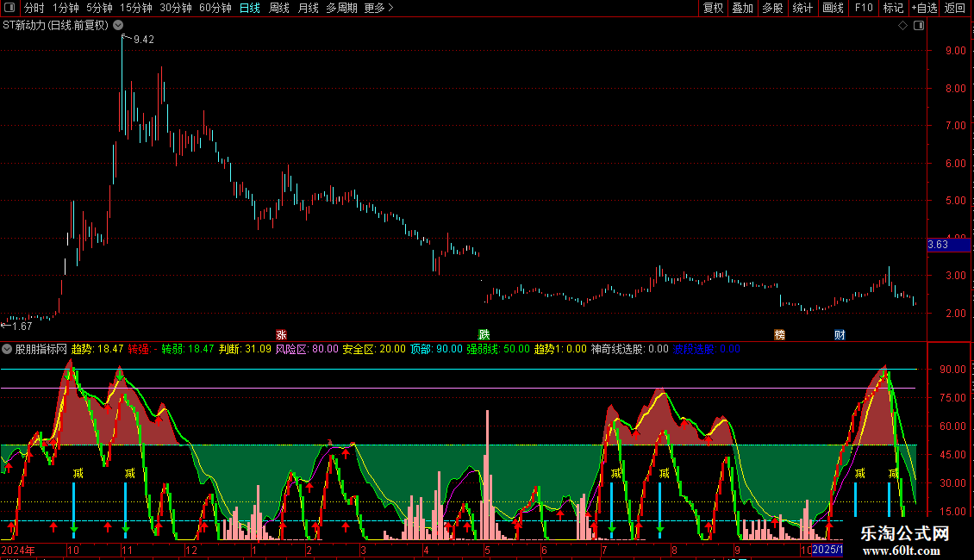Click the panel layout icon at top-left
The image size is (974, 560).
pyautogui.click(x=9, y=8)
